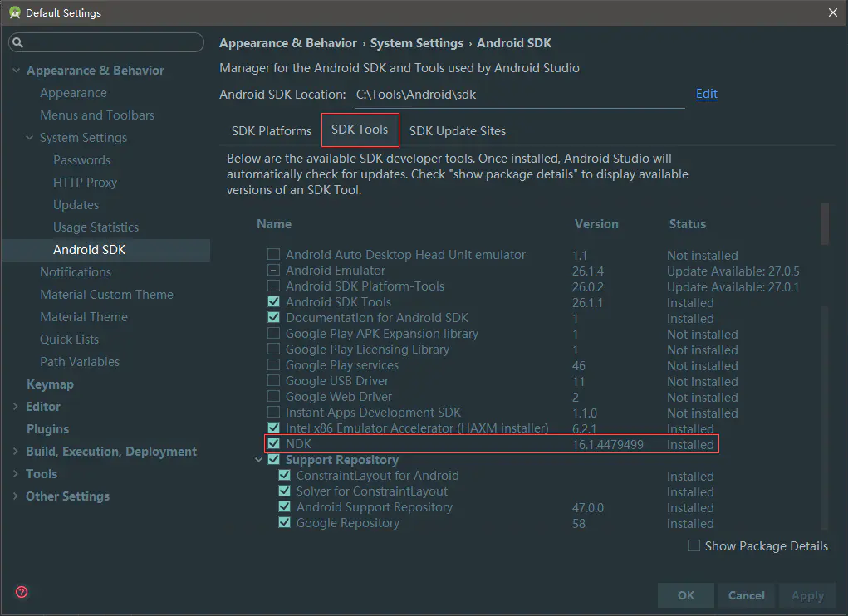Collapse Support Repository group arrow
Image resolution: width=848 pixels, height=616 pixels.
(x=259, y=460)
